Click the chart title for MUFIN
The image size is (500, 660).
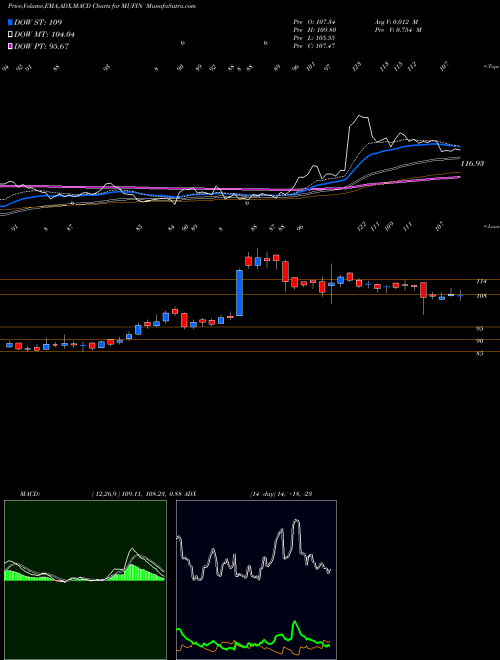click(102, 7)
